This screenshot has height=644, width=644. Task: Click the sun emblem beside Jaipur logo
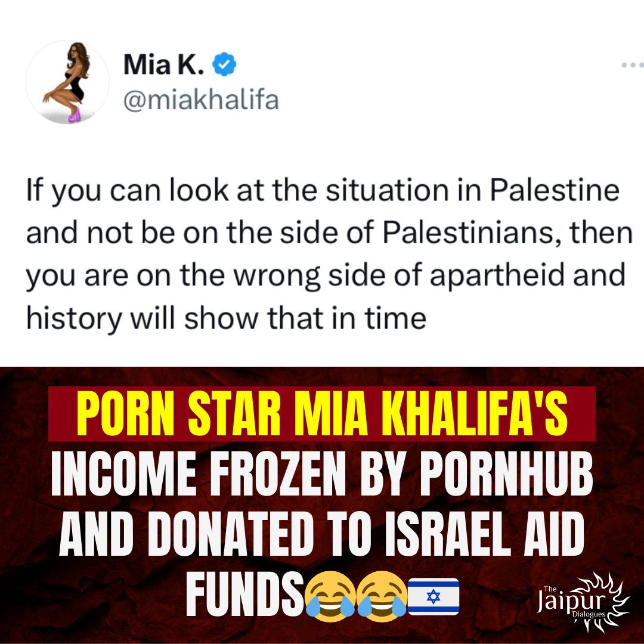click(x=607, y=600)
